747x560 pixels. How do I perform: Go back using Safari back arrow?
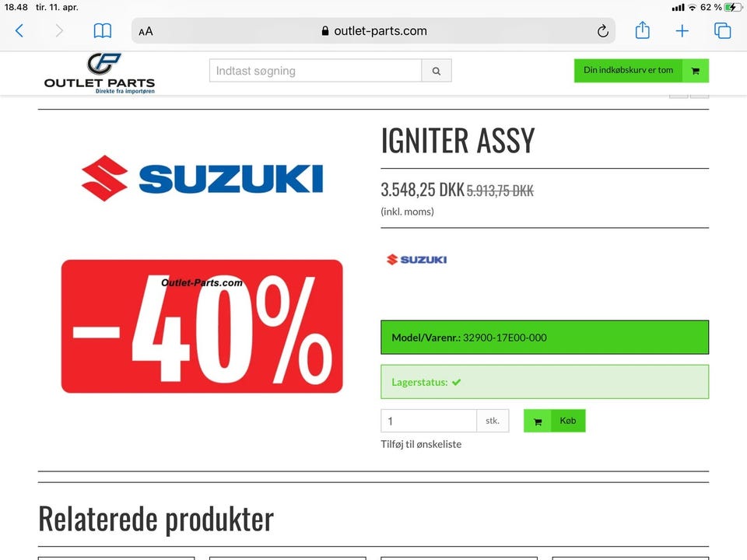(19, 31)
